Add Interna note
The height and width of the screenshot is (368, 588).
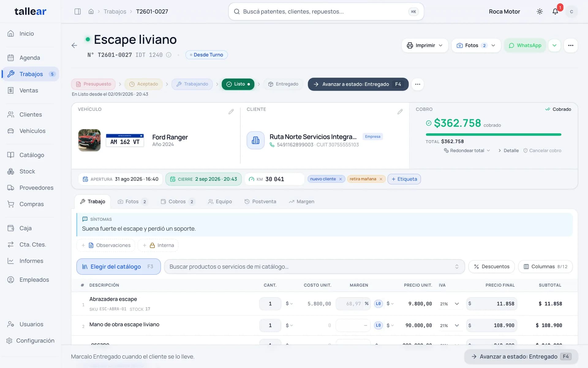coord(158,245)
